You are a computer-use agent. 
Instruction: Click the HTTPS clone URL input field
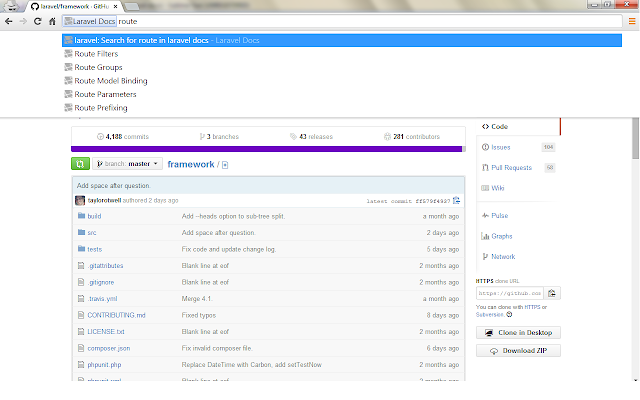click(x=510, y=293)
